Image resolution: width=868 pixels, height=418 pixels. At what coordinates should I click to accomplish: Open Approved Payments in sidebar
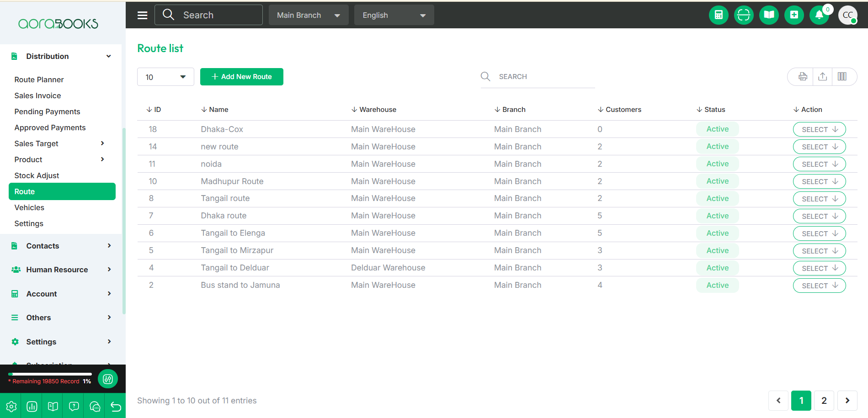tap(50, 127)
